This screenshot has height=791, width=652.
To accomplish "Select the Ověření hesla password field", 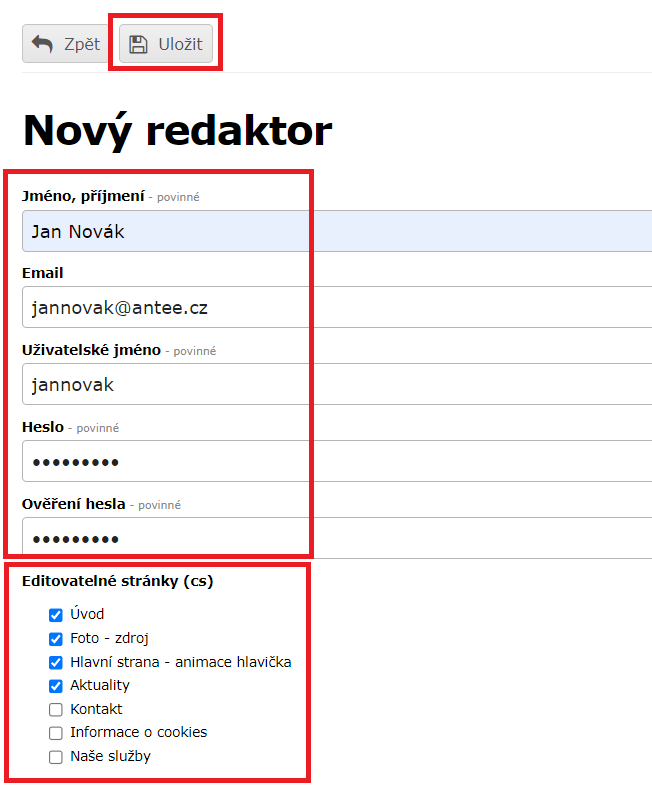I will click(x=336, y=538).
